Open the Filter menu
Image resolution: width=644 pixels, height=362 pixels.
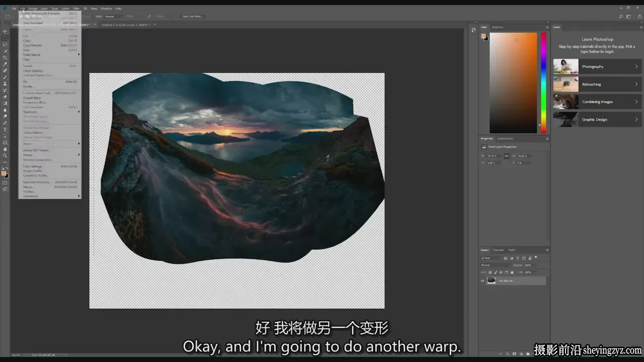click(x=76, y=9)
